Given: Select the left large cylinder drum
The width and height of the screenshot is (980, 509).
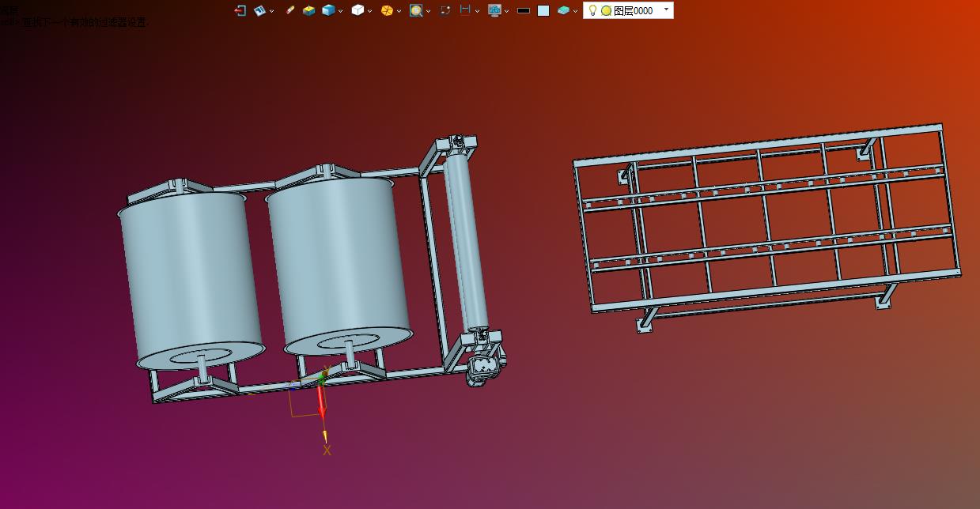Looking at the screenshot, I should point(191,278).
